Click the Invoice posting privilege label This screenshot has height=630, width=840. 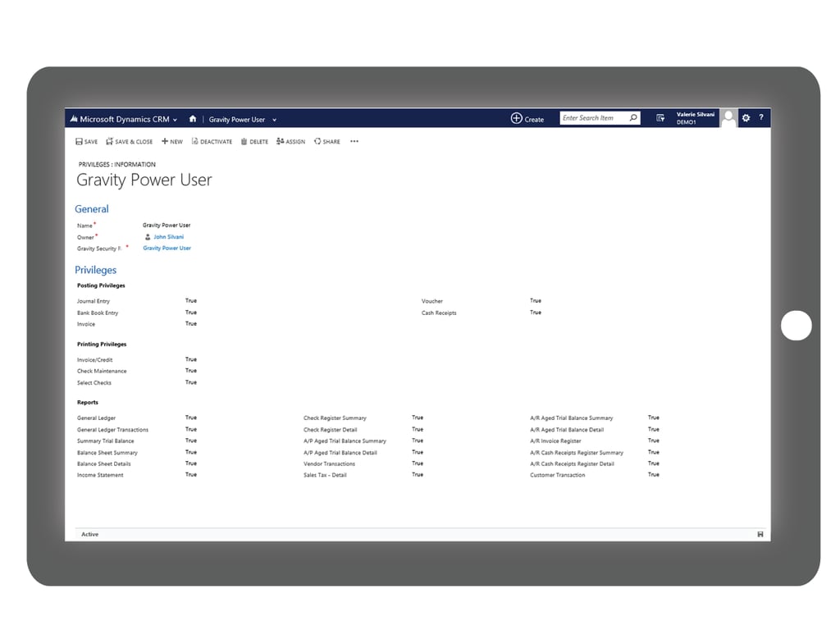tap(85, 324)
